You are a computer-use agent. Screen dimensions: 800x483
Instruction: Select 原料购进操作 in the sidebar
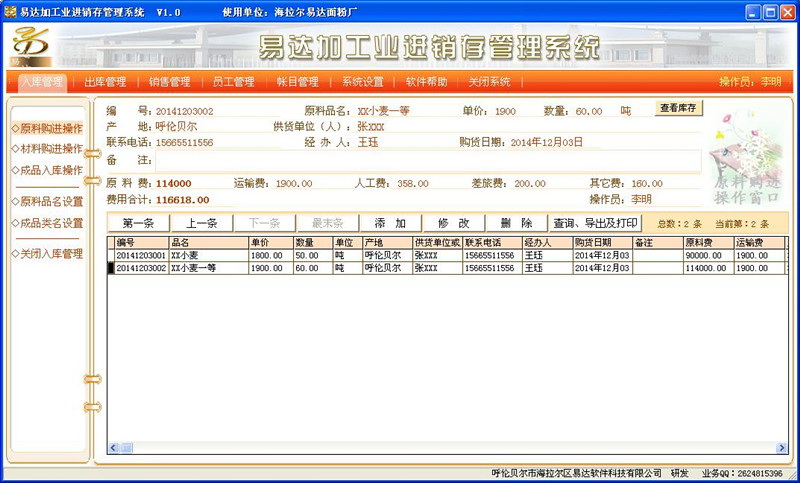[x=47, y=129]
